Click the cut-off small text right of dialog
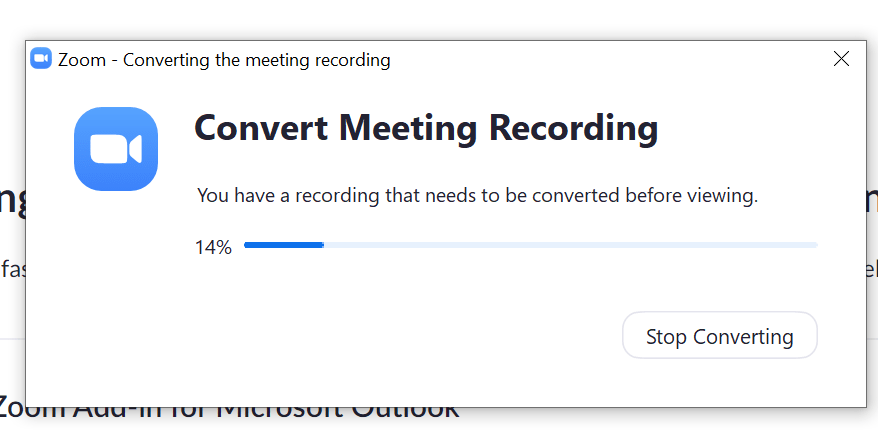Viewport: 878px width, 434px height. (x=871, y=268)
